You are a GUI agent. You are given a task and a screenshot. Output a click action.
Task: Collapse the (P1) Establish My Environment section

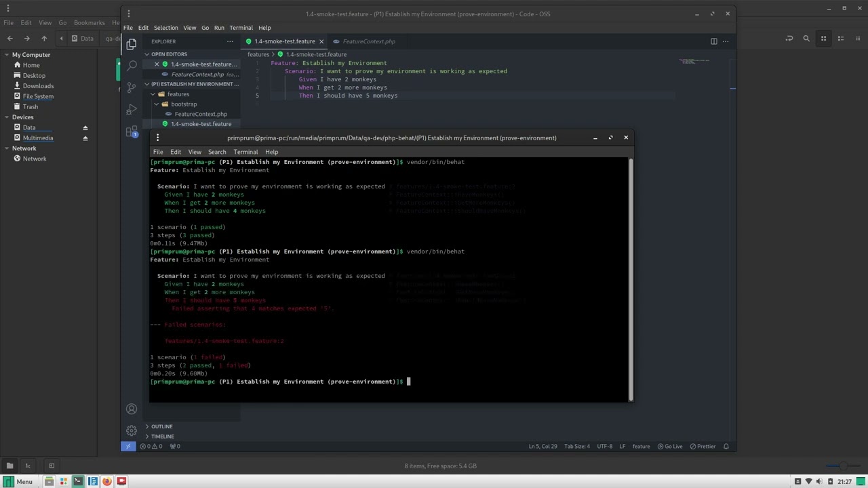(x=147, y=84)
